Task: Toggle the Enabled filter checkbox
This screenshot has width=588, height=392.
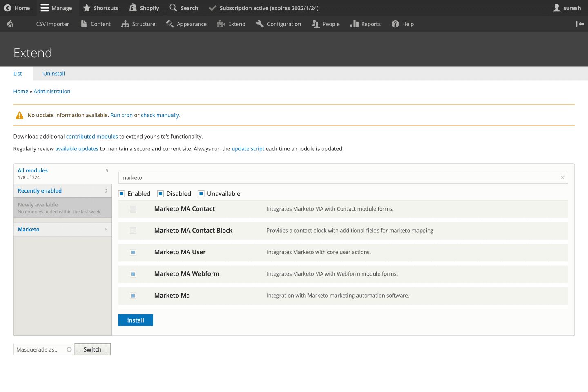Action: [122, 194]
